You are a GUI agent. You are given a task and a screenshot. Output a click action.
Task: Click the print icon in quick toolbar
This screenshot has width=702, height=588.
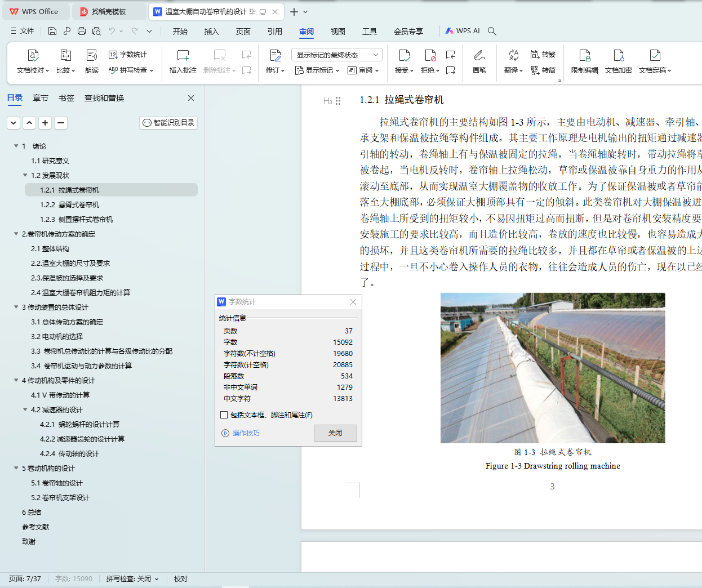coord(82,31)
